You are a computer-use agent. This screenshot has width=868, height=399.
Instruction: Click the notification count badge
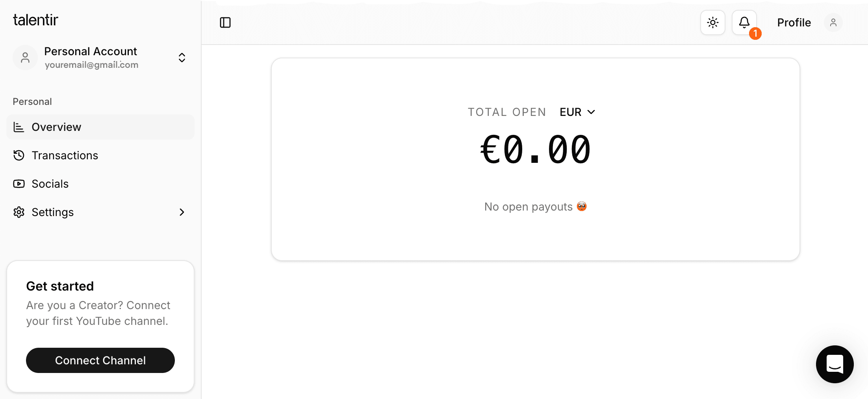[x=755, y=34]
